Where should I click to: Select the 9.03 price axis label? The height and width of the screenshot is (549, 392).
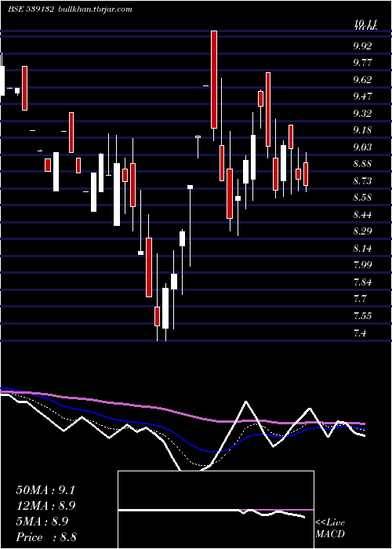pyautogui.click(x=362, y=147)
